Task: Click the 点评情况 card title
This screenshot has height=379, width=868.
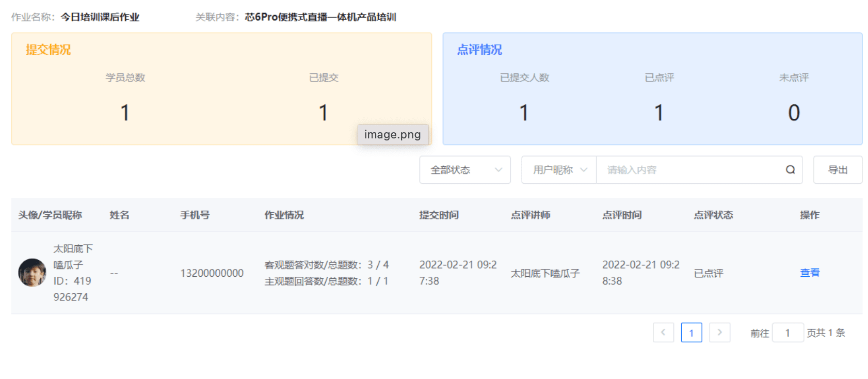Action: 479,50
